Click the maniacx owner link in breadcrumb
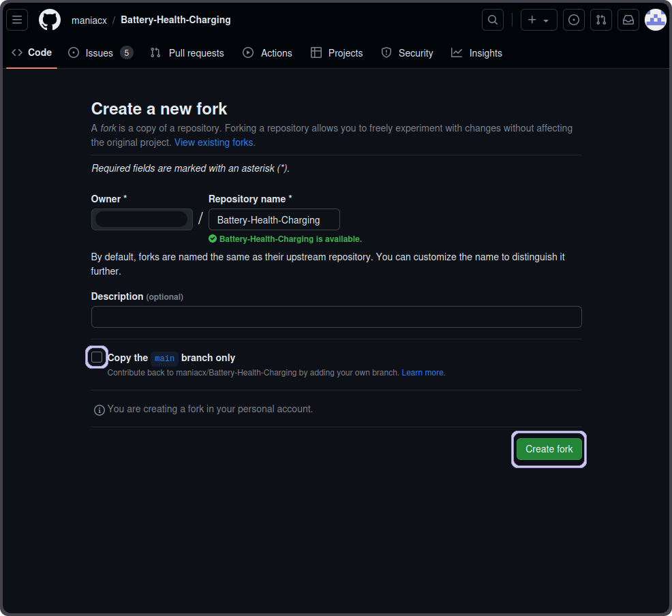The width and height of the screenshot is (672, 616). click(x=89, y=20)
